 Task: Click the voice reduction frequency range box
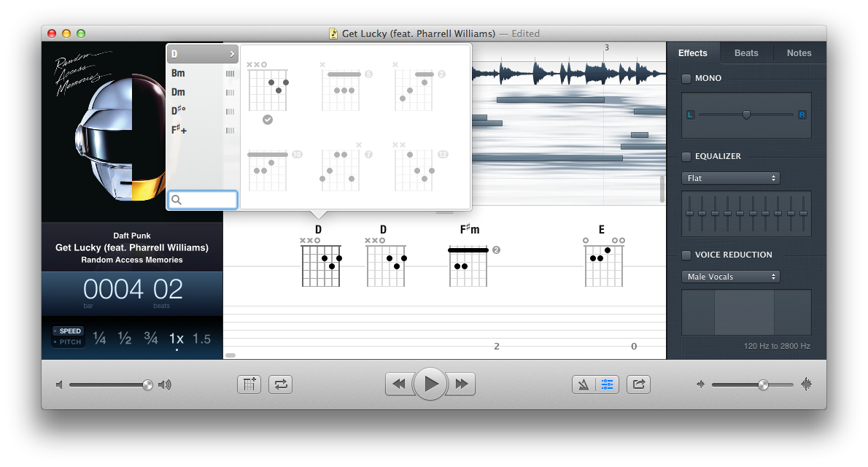point(746,312)
